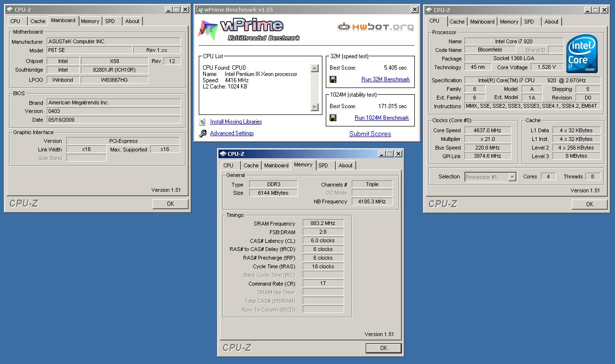
Task: Click the Intel Core i7 920 name value
Action: (x=513, y=41)
